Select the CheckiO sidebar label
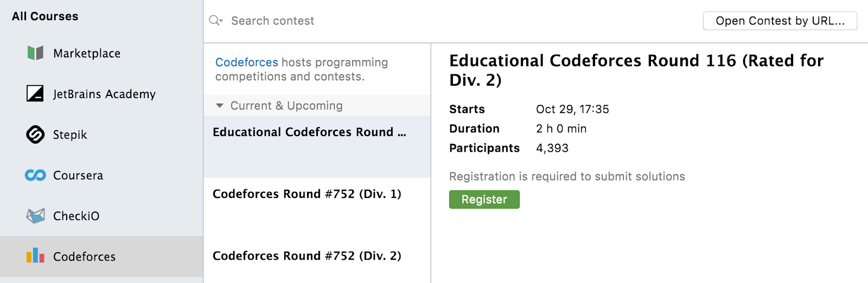This screenshot has height=283, width=868. pyautogui.click(x=76, y=216)
